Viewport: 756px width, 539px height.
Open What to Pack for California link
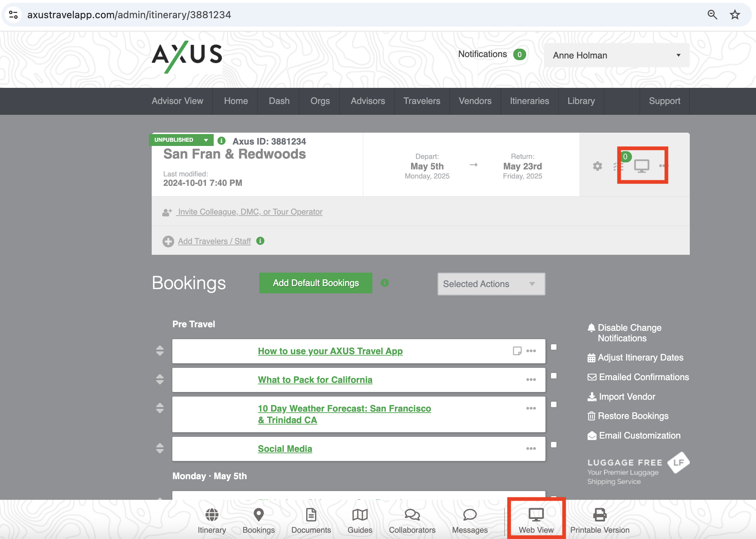click(x=315, y=380)
